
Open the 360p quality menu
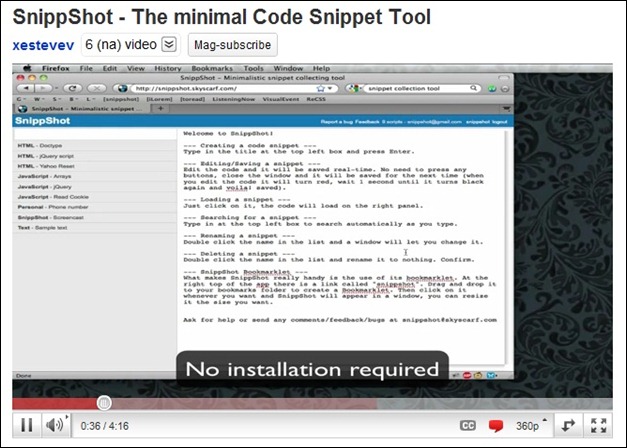pos(527,425)
